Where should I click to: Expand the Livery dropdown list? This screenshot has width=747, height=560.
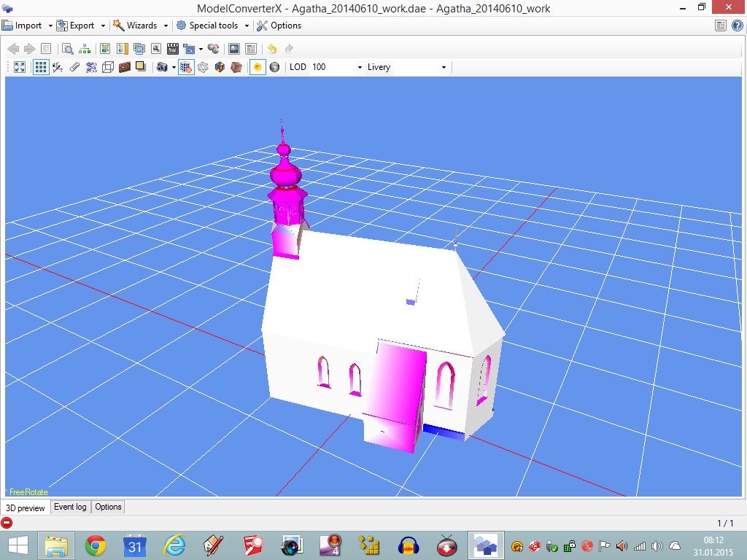point(444,67)
